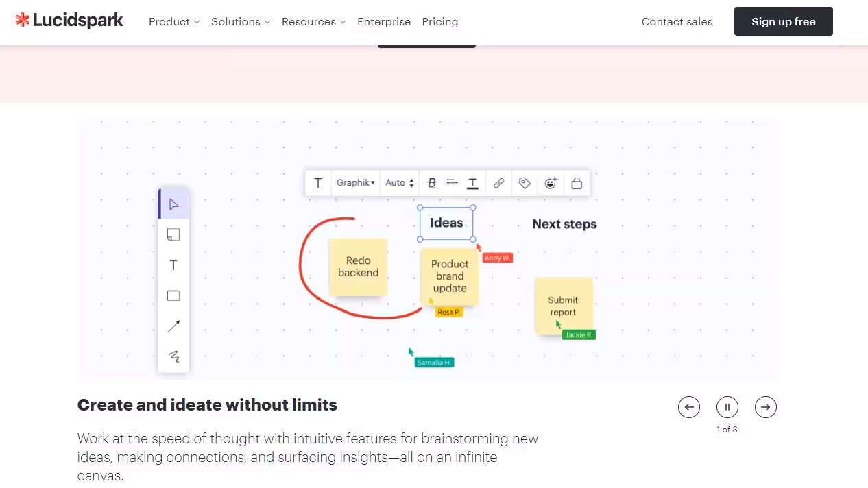868x488 pixels.
Task: Click the tag icon in formatting bar
Action: coord(525,183)
